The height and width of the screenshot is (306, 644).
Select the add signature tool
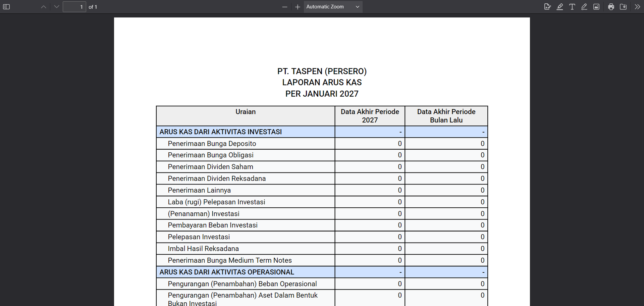coord(547,7)
